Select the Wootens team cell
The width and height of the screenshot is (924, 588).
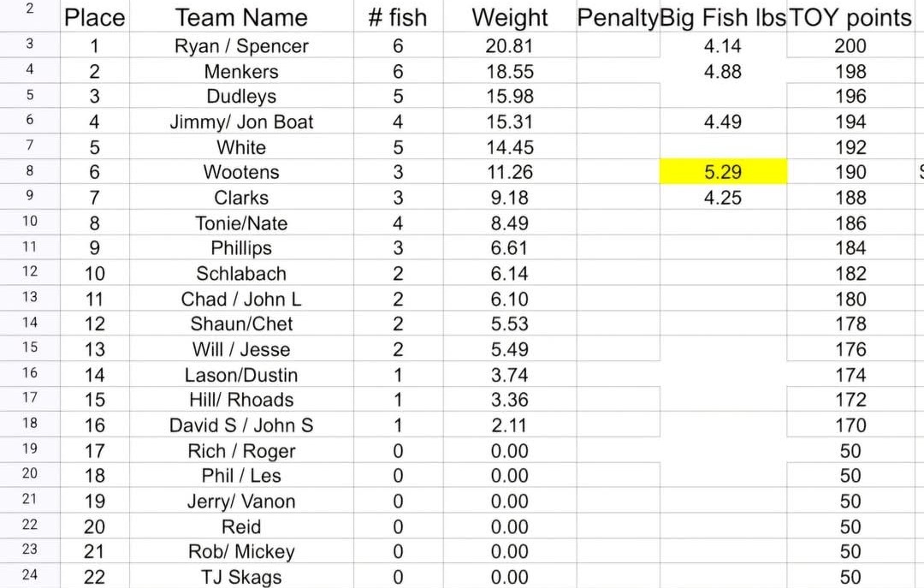click(x=241, y=172)
